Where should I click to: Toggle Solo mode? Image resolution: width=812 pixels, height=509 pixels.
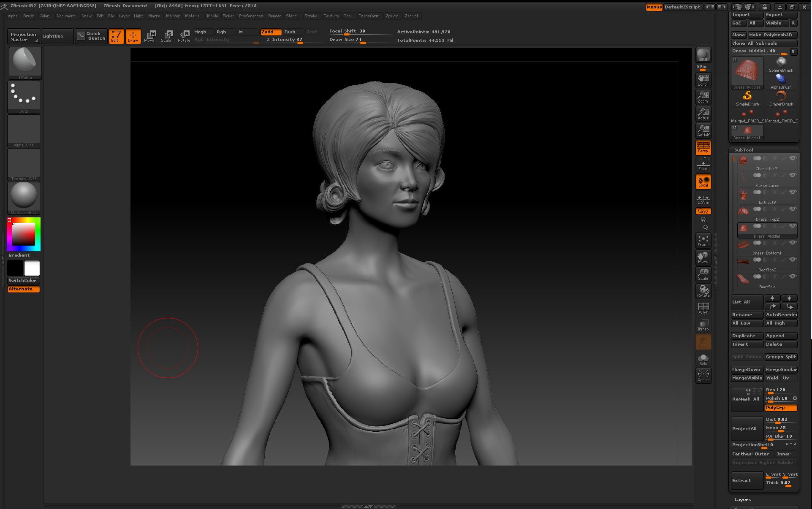[703, 359]
